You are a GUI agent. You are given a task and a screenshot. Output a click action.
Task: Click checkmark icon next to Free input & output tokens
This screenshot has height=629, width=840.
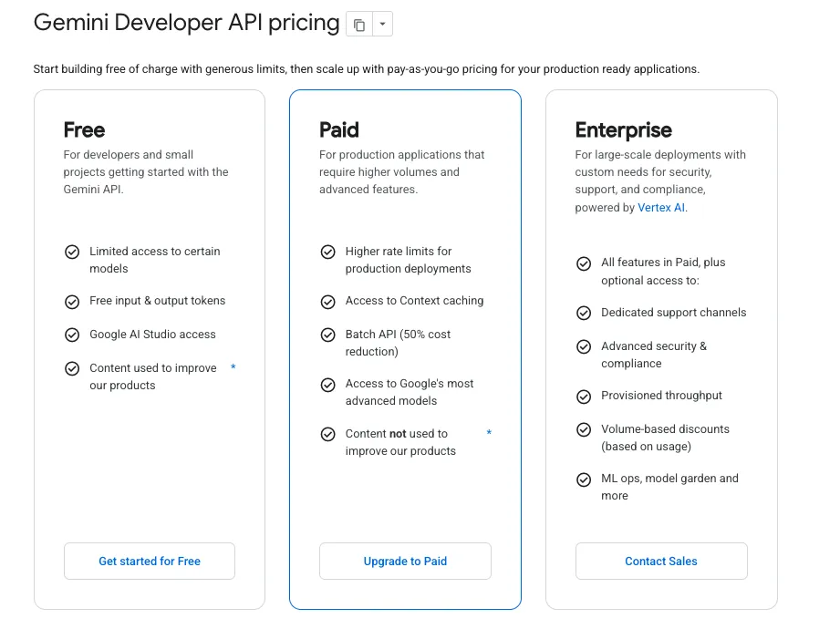[72, 301]
